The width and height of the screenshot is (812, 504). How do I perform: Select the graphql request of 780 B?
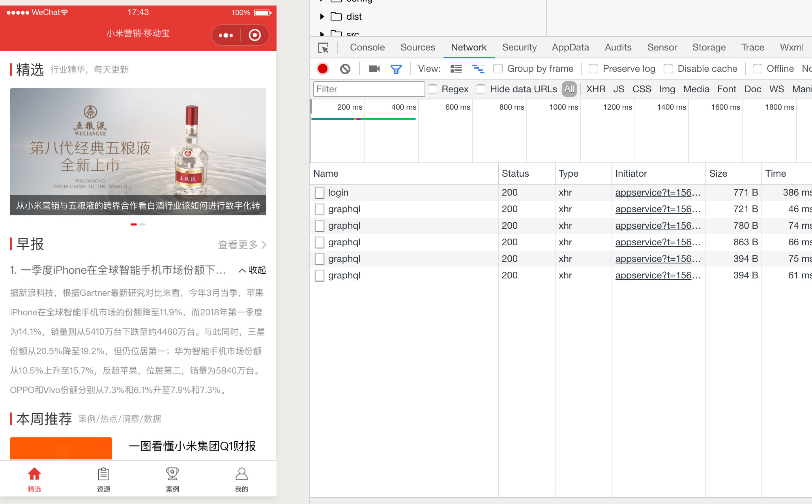tap(561, 226)
